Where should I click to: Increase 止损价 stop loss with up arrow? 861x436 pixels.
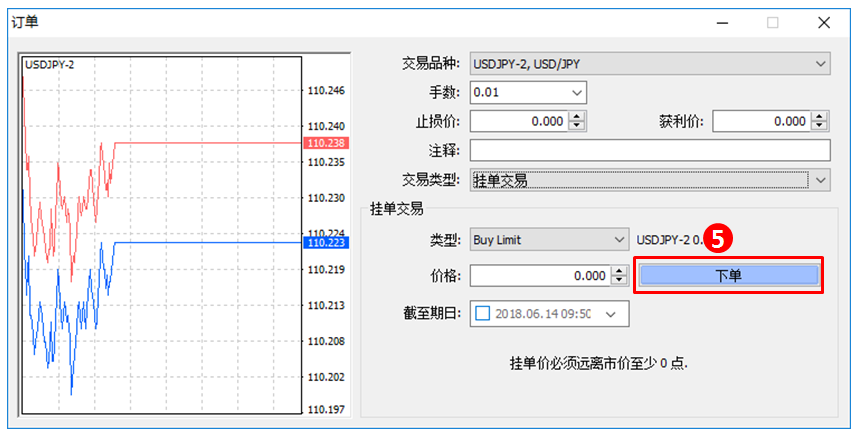(x=577, y=117)
